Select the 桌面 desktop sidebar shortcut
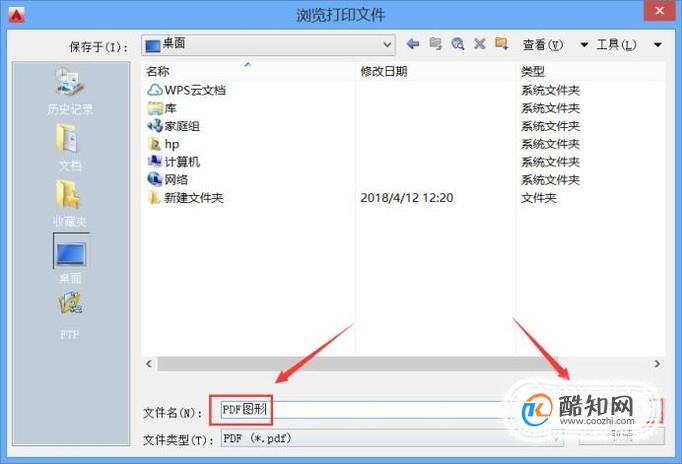682x464 pixels. click(70, 259)
